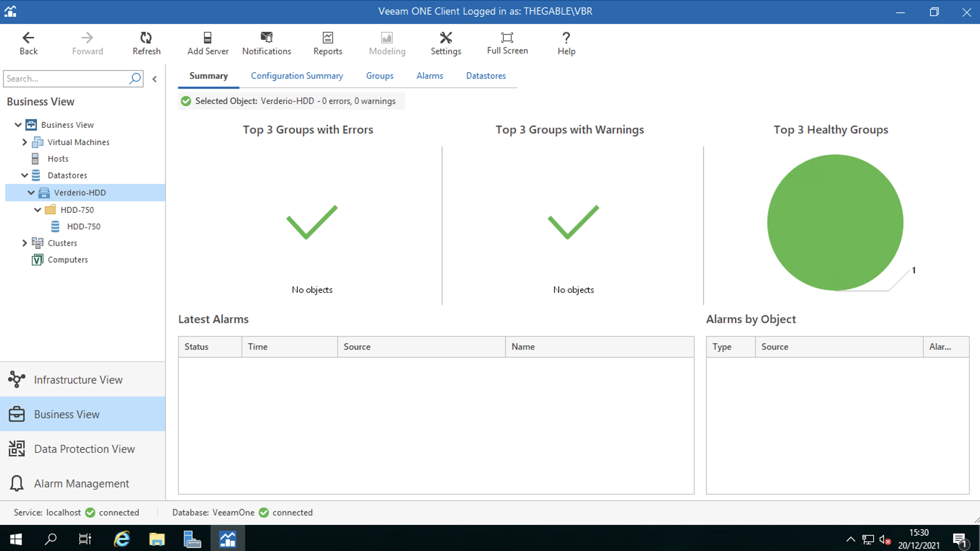This screenshot has width=980, height=551.
Task: Sort Latest Alarms by Source column
Action: (421, 347)
